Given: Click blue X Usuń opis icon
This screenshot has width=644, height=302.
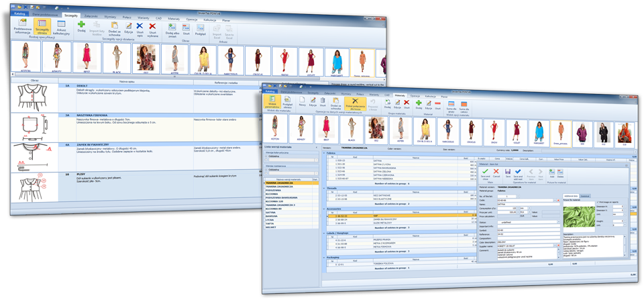Looking at the screenshot, I should click(140, 28).
